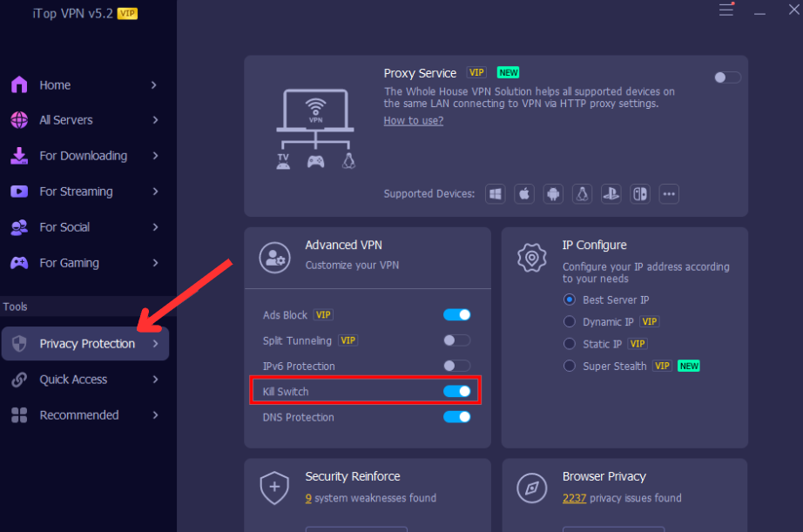Select the Dynamic IP radio button
This screenshot has height=532, width=803.
569,321
